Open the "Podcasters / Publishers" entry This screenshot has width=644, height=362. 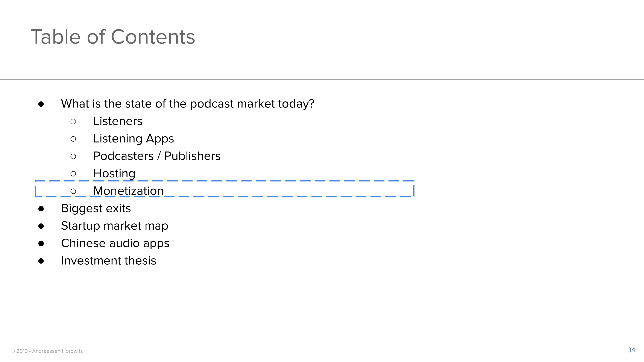(157, 156)
